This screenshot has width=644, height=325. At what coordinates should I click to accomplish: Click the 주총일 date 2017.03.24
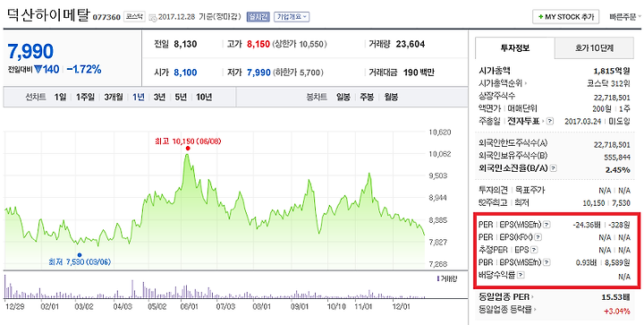coord(582,121)
